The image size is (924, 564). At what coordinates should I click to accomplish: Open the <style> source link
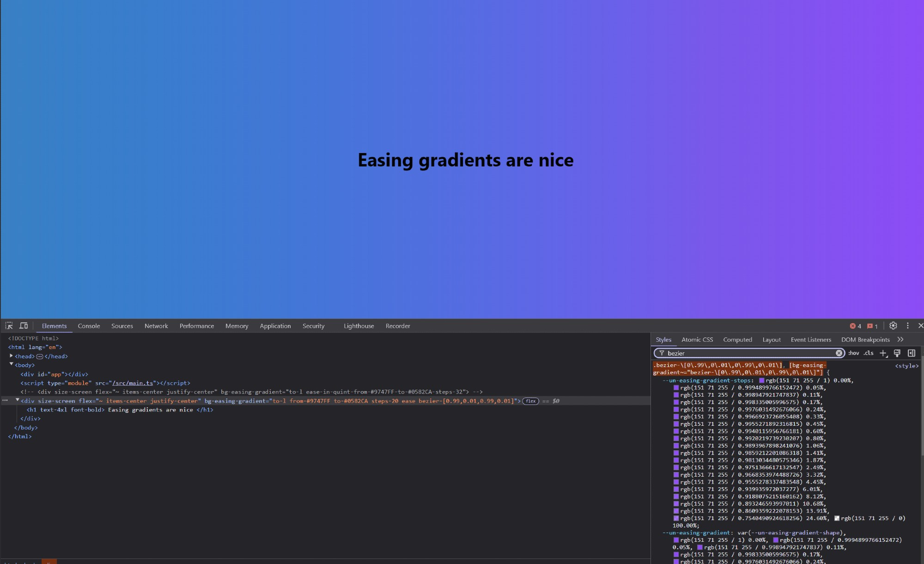906,366
